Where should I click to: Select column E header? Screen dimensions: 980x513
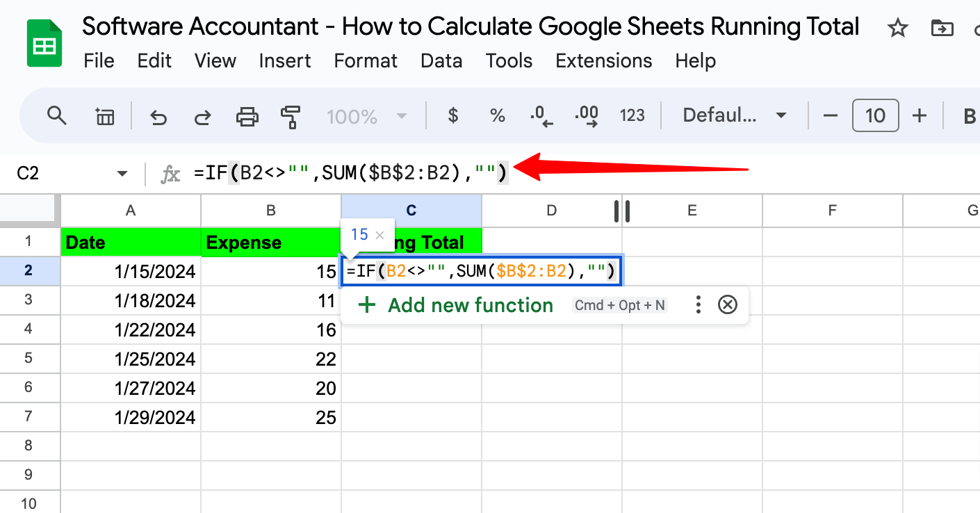[692, 210]
